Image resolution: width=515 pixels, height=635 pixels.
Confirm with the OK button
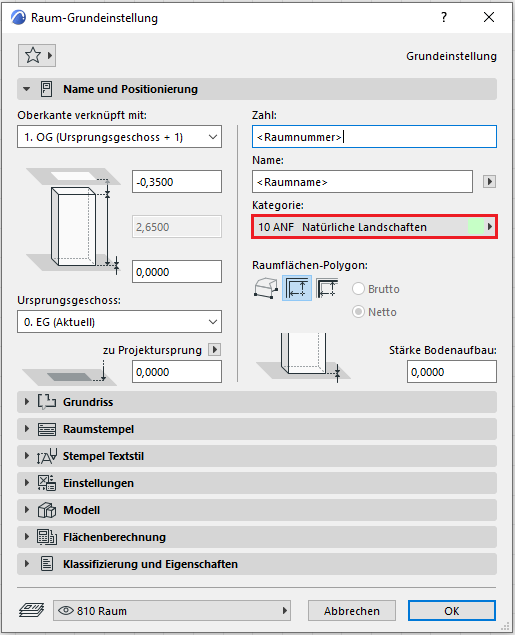[452, 611]
